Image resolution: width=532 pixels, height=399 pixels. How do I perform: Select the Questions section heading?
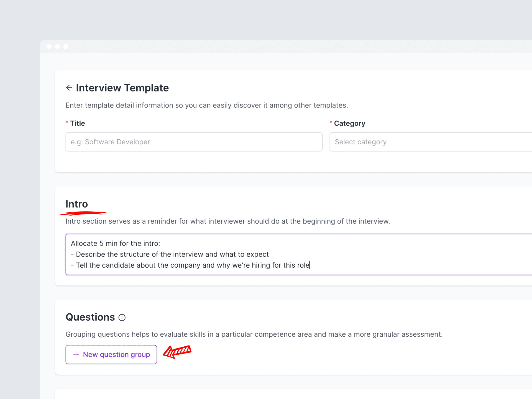90,317
